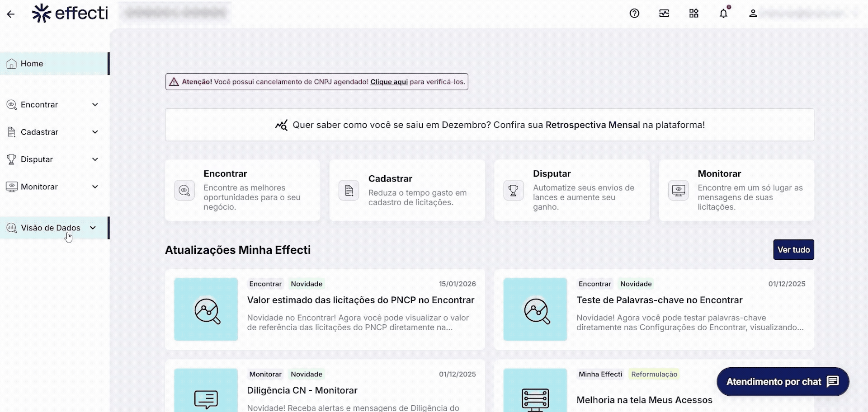Follow the Clique aqui link

click(389, 82)
